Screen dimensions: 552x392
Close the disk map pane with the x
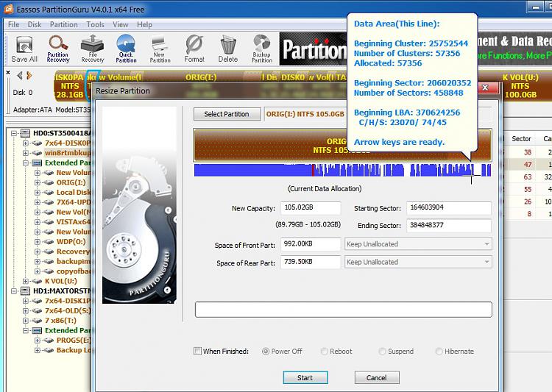click(x=8, y=73)
